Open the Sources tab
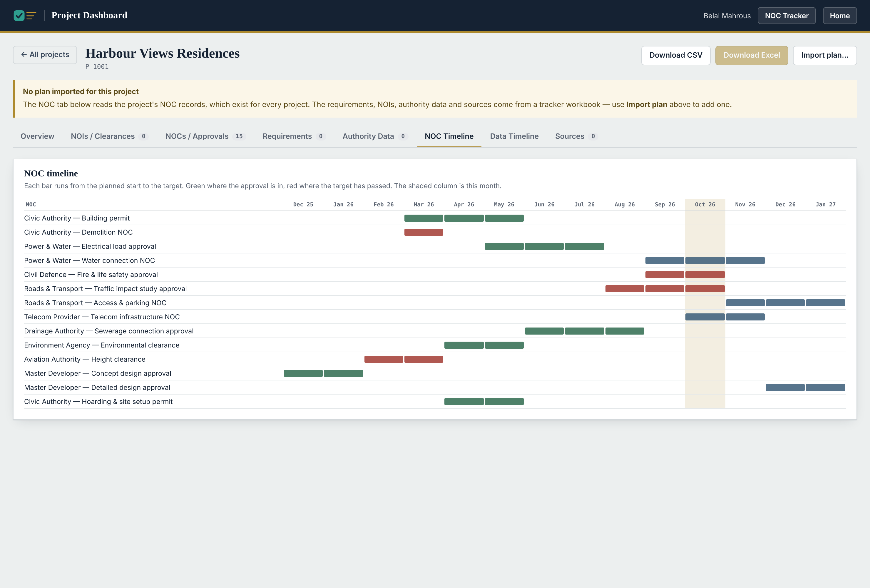This screenshot has width=870, height=588. click(576, 136)
